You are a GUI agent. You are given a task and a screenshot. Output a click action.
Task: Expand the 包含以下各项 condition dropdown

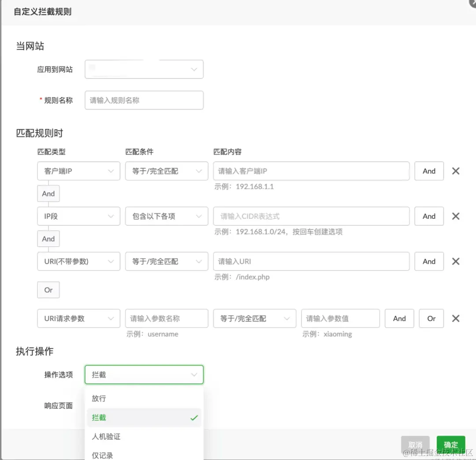tap(166, 216)
